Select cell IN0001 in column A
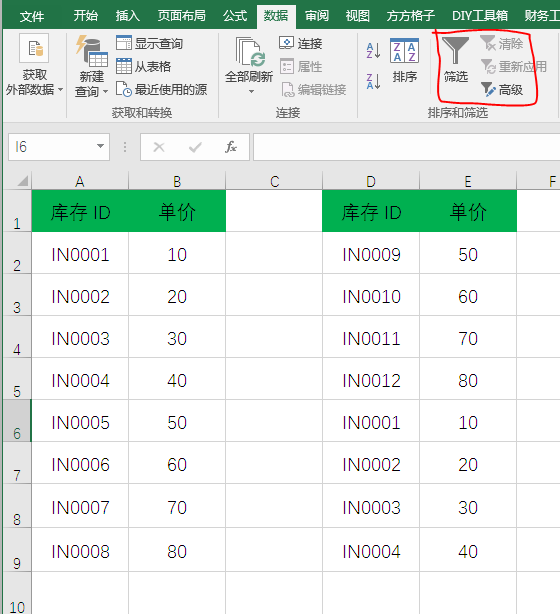Screen dimensions: 560x614 pyautogui.click(x=80, y=253)
